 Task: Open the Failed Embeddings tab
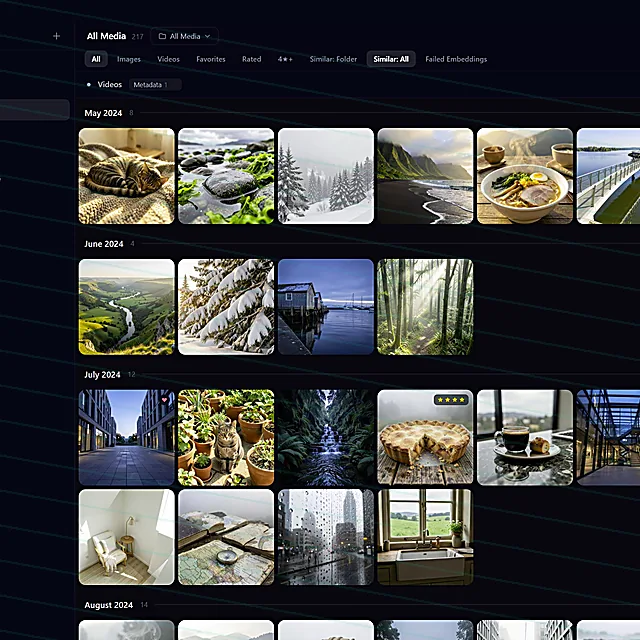(x=456, y=59)
